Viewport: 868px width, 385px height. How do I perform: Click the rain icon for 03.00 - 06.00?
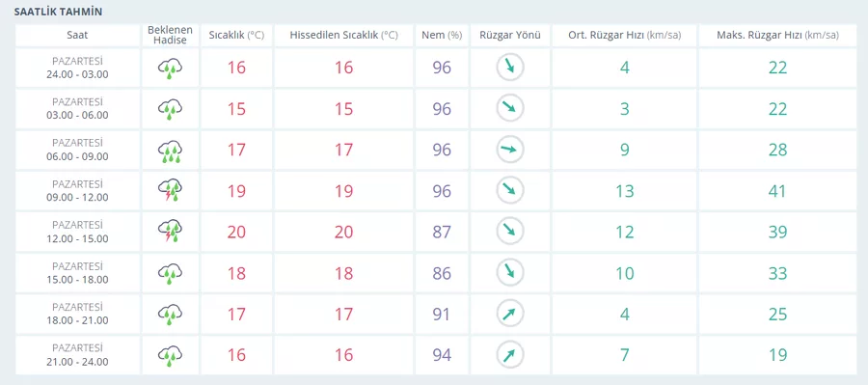[170, 109]
